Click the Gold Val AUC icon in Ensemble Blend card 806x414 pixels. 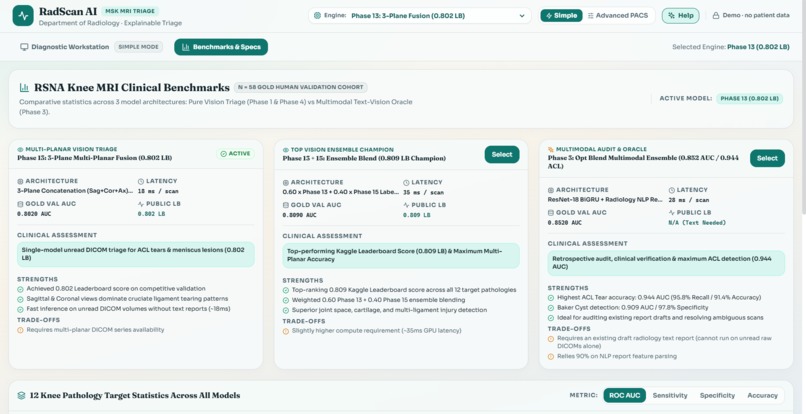[x=286, y=205]
